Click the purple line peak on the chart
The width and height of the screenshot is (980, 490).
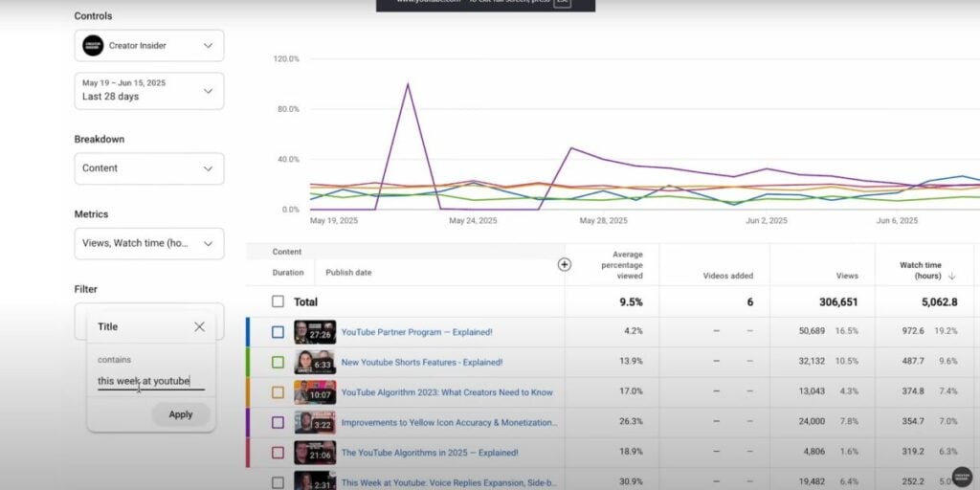pyautogui.click(x=408, y=84)
